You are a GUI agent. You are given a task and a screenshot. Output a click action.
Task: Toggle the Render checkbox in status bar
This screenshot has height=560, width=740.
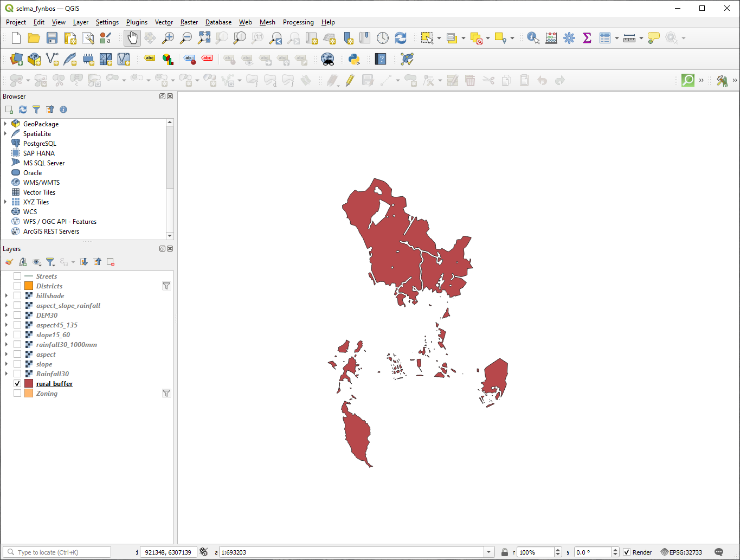pyautogui.click(x=627, y=552)
